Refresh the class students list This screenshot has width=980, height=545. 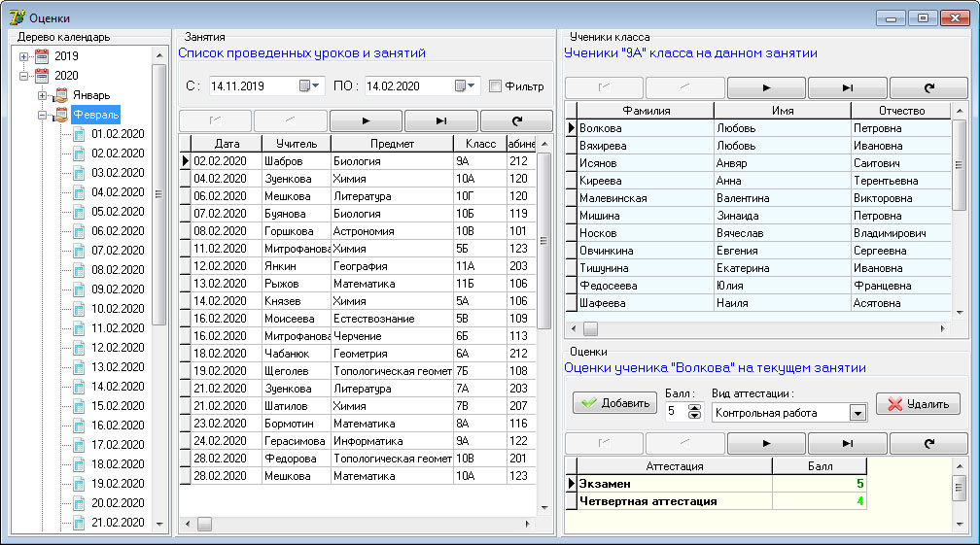928,87
